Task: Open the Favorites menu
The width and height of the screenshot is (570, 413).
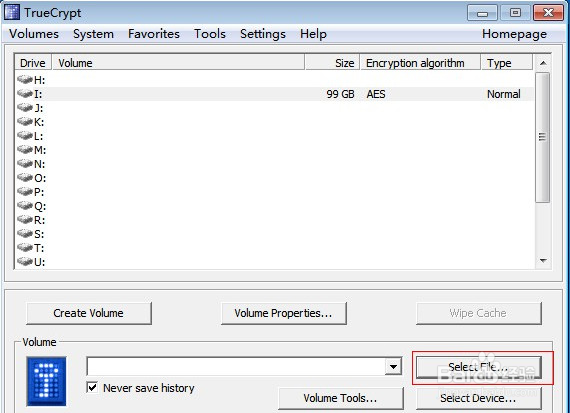Action: [x=154, y=34]
